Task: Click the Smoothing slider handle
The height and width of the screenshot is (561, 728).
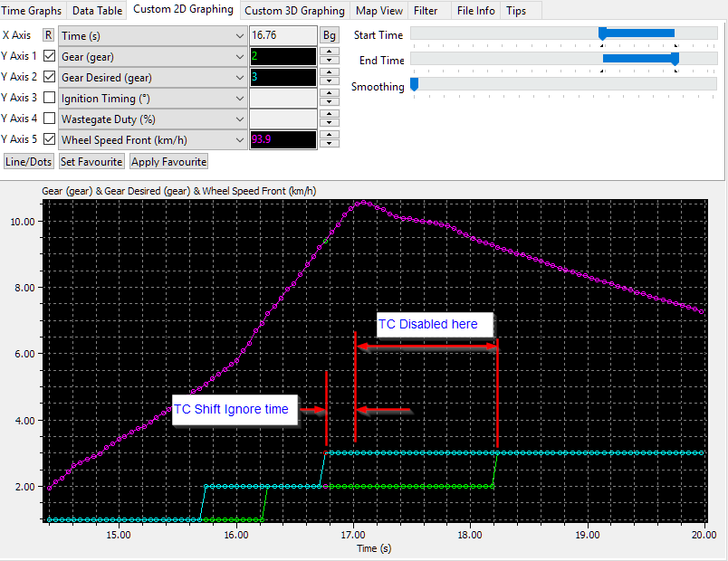Action: [415, 85]
